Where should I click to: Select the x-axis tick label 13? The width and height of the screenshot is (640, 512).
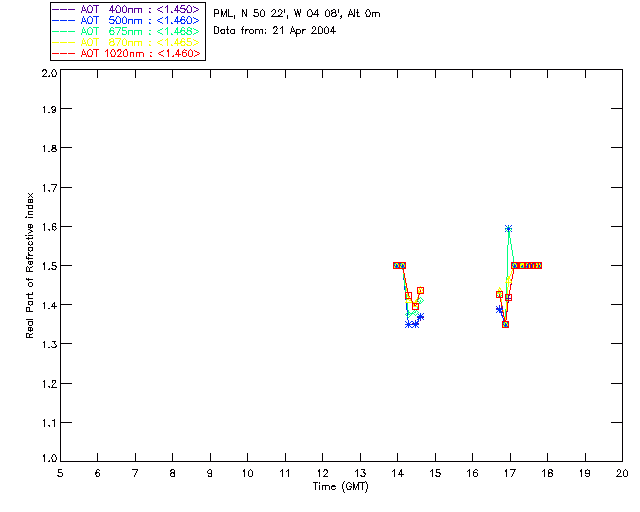(360, 474)
